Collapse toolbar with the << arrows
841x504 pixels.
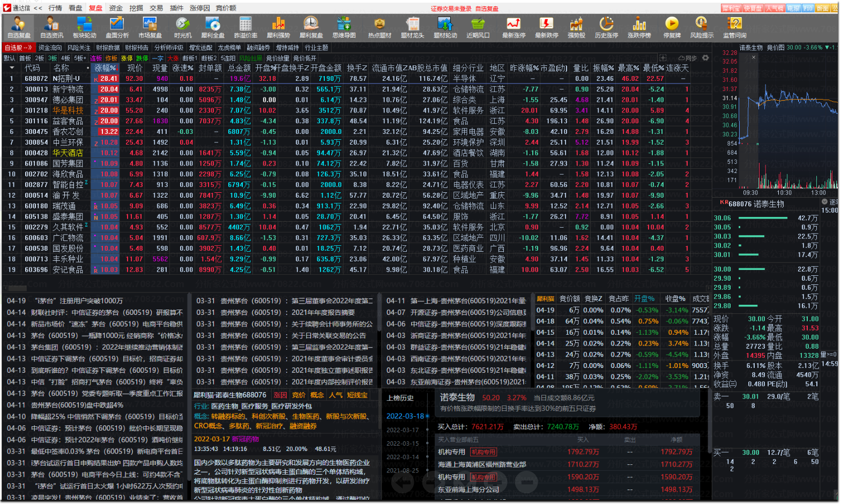click(38, 8)
